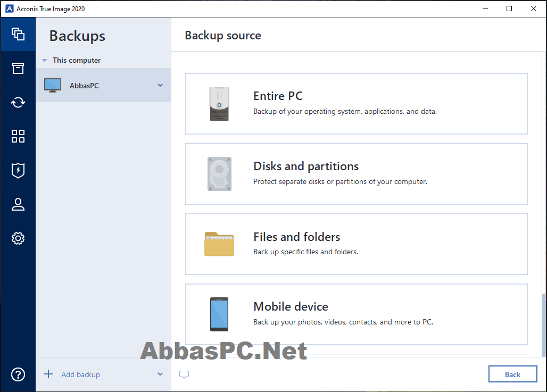Click the plus icon beside Add backup
Viewport: 547px width, 392px height.
pos(48,374)
